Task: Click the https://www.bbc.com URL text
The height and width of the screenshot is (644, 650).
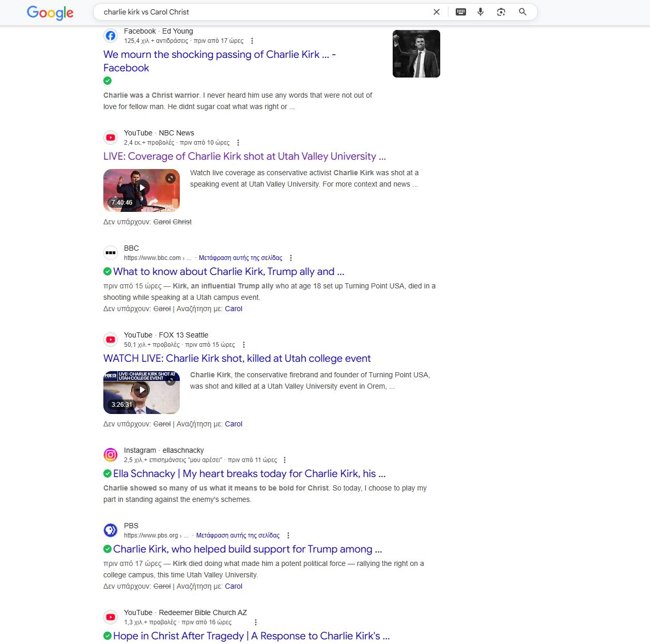Action: click(x=152, y=258)
